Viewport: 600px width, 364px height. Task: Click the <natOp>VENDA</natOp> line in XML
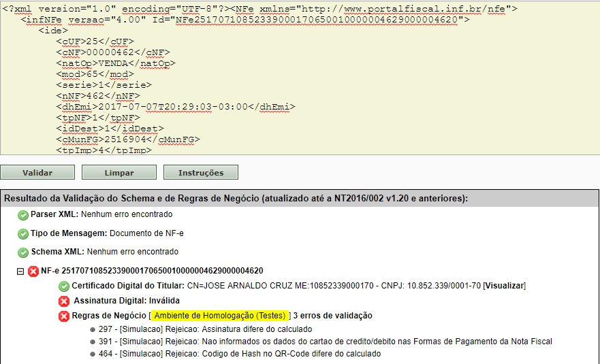point(116,63)
